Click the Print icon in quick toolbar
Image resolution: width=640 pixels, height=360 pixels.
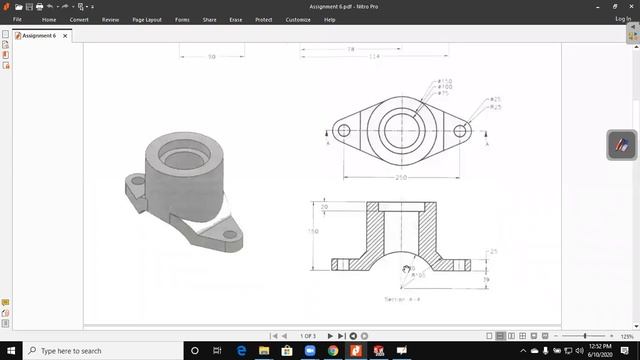(39, 7)
